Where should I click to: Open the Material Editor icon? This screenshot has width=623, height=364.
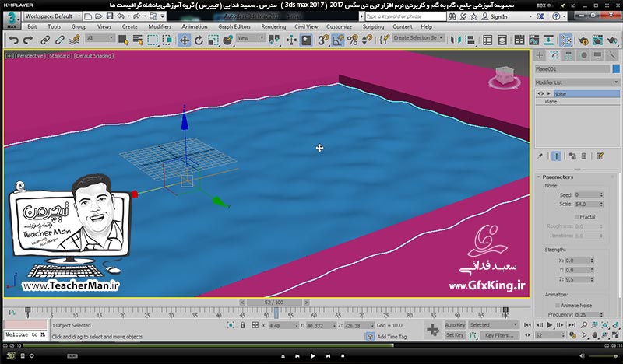(x=565, y=40)
